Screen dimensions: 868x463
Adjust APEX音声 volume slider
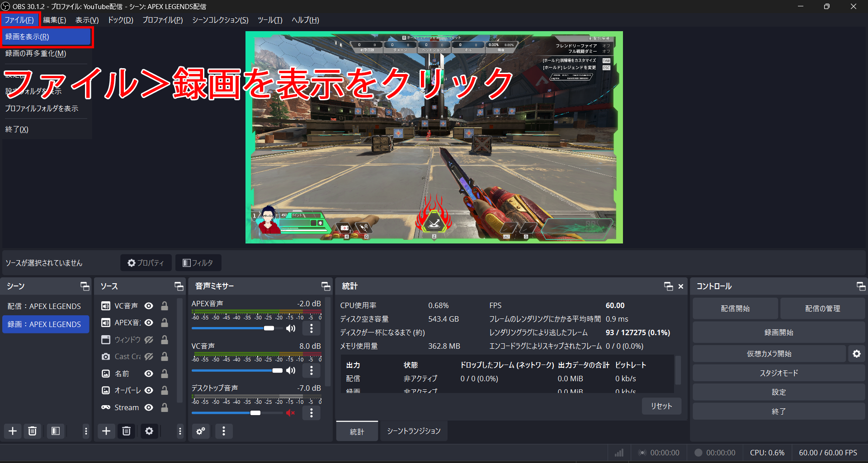[x=237, y=328]
